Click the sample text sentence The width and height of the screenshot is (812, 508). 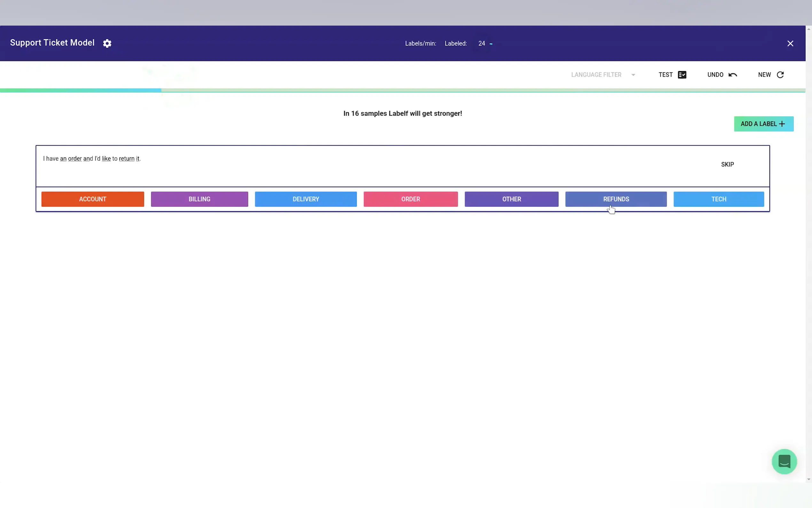(x=92, y=159)
